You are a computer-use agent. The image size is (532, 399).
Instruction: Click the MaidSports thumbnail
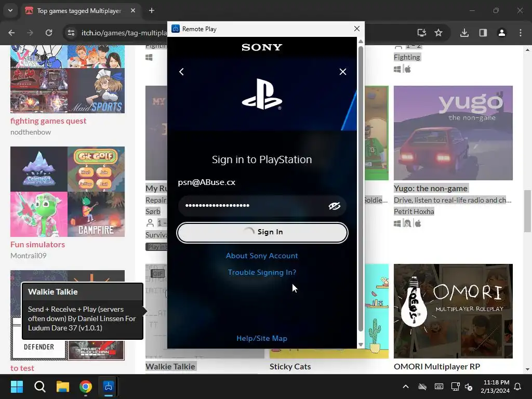pos(96,90)
